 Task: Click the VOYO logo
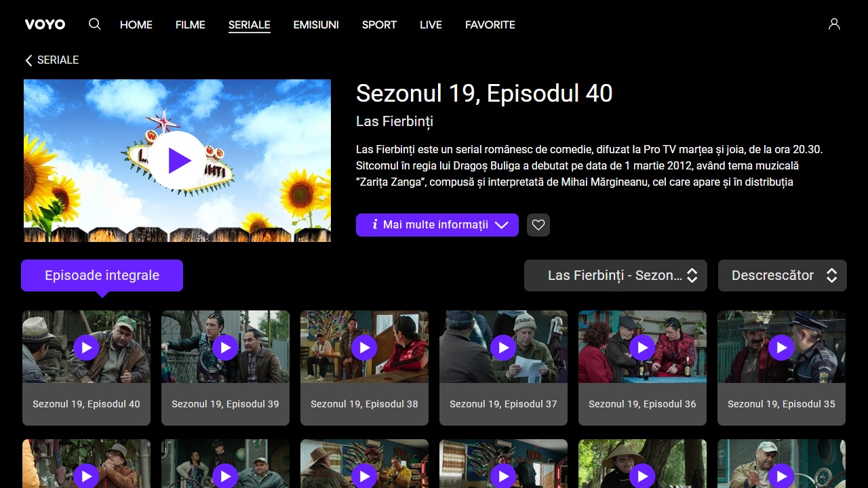45,24
